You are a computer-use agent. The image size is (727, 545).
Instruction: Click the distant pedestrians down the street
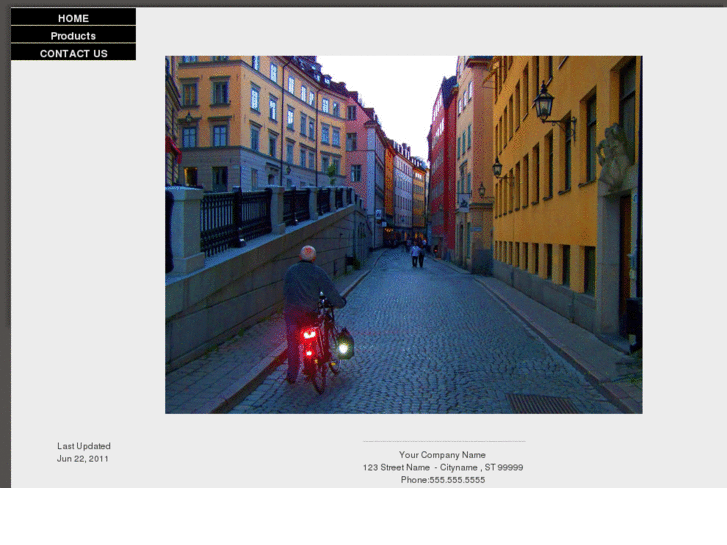point(418,252)
